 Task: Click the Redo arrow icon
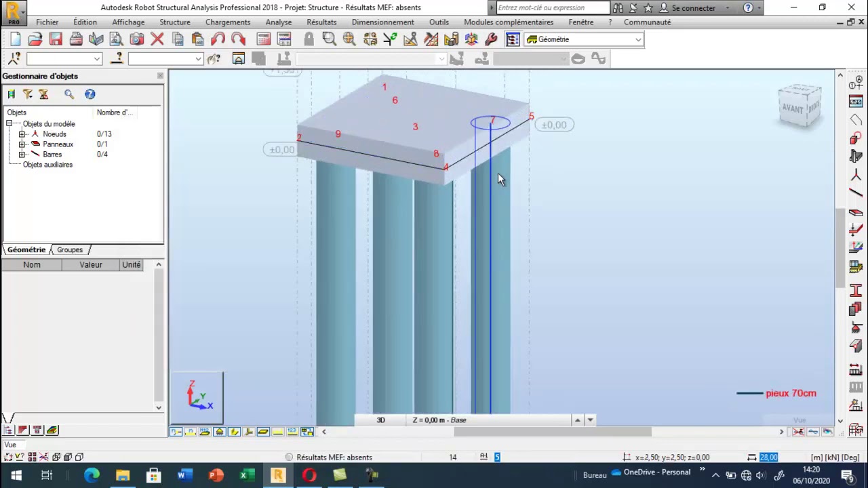pyautogui.click(x=238, y=39)
